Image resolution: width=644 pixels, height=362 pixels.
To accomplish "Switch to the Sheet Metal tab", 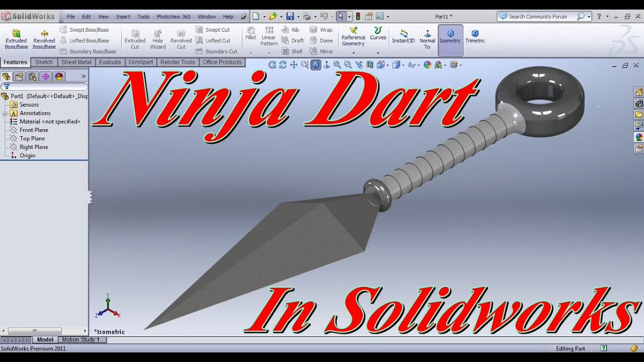I will 77,62.
